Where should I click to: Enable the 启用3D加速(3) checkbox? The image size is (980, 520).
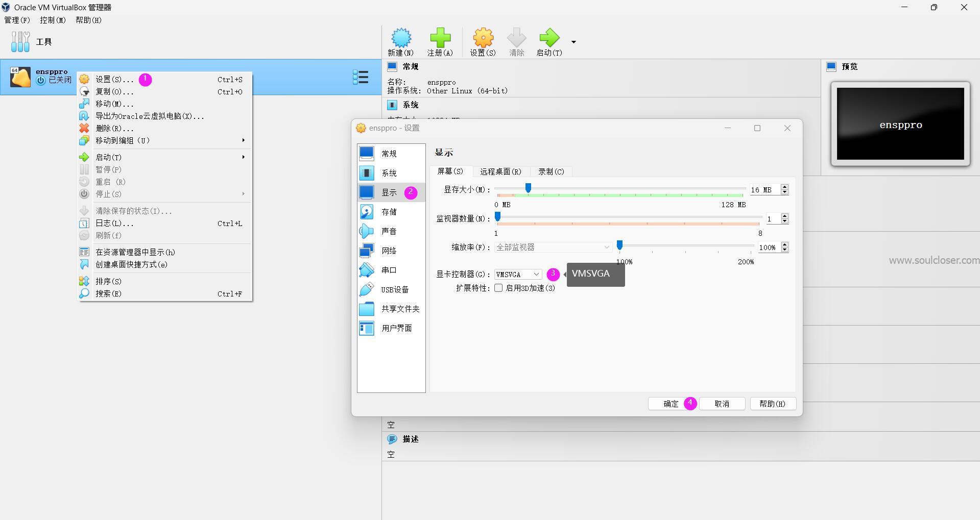click(x=498, y=288)
